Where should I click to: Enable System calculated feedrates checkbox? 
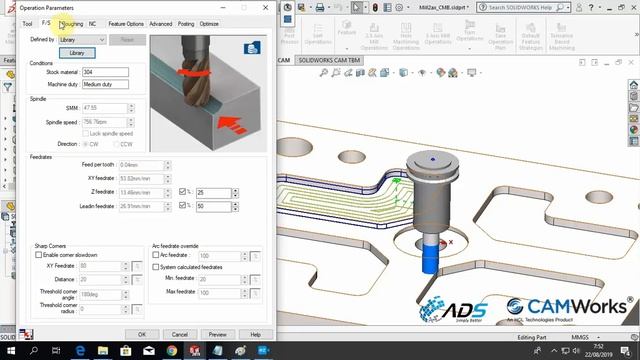156,267
